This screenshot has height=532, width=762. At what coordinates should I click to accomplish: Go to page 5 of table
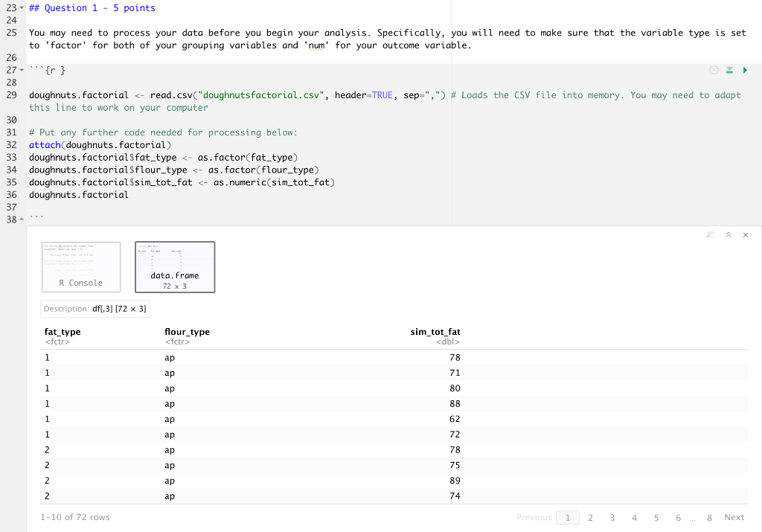[656, 518]
